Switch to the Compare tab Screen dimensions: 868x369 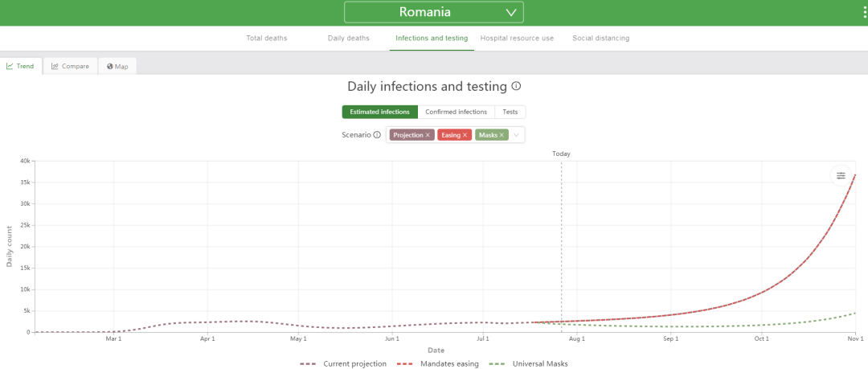(x=70, y=66)
